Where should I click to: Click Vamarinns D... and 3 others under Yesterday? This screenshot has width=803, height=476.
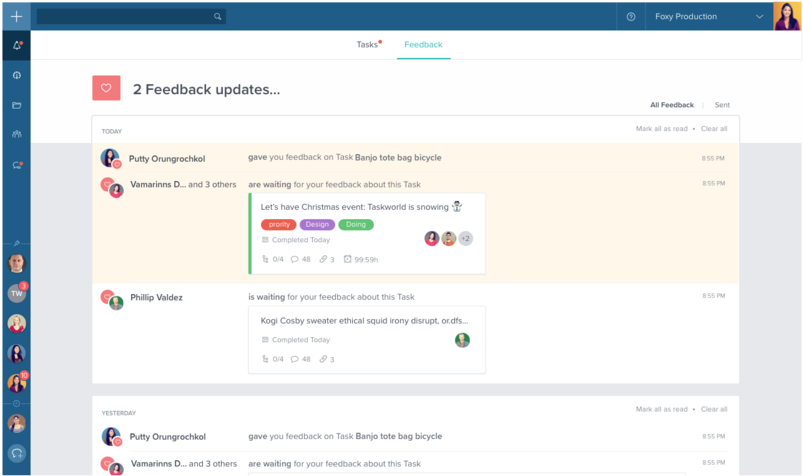184,463
